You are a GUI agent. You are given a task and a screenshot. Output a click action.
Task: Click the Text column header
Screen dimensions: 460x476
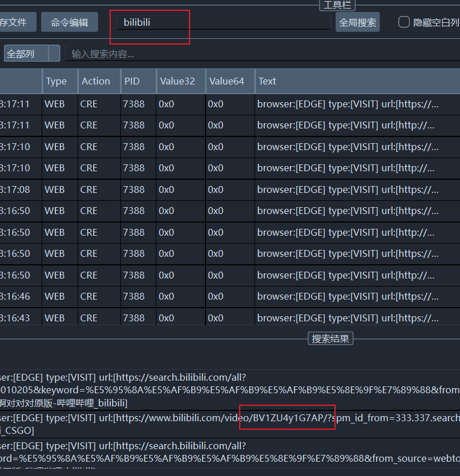pyautogui.click(x=357, y=81)
